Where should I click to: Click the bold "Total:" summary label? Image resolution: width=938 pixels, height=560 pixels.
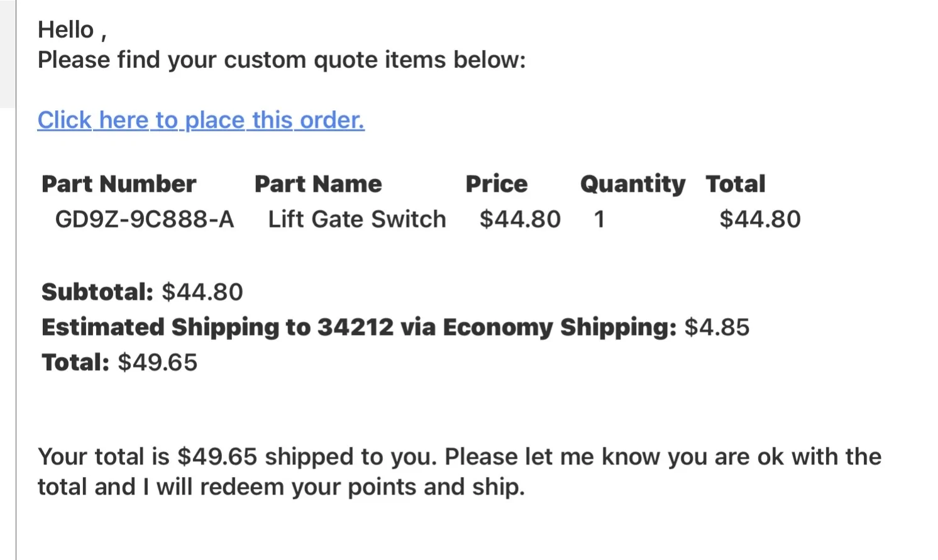75,363
